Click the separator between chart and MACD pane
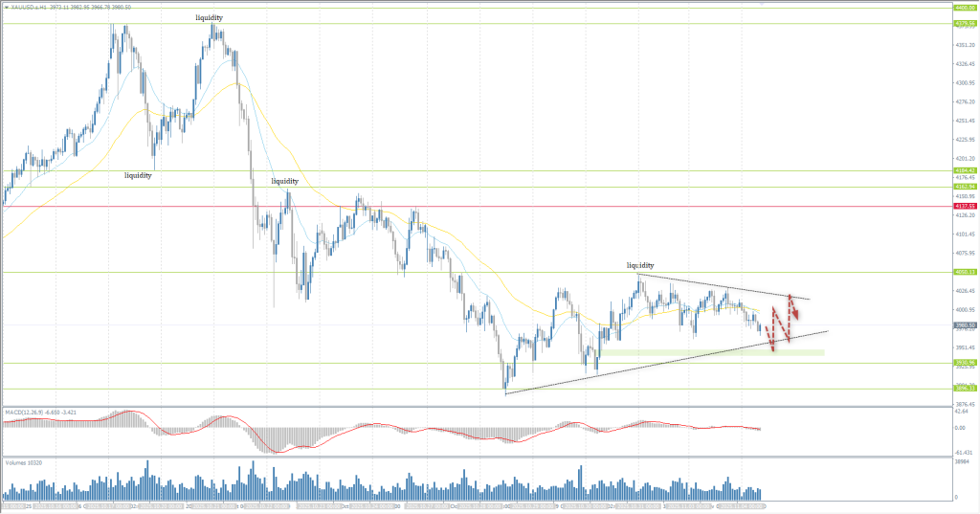The height and width of the screenshot is (514, 980). click(x=479, y=406)
